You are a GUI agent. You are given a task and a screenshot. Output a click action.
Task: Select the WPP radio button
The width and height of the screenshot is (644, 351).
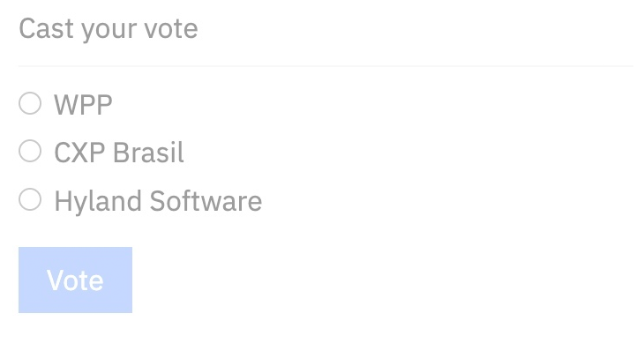point(30,103)
